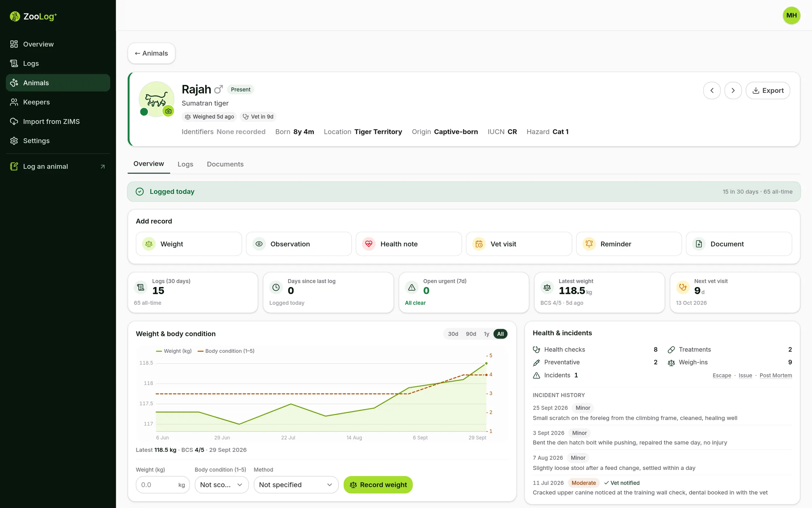The height and width of the screenshot is (508, 812).
Task: Open the Issue incident link
Action: (745, 375)
